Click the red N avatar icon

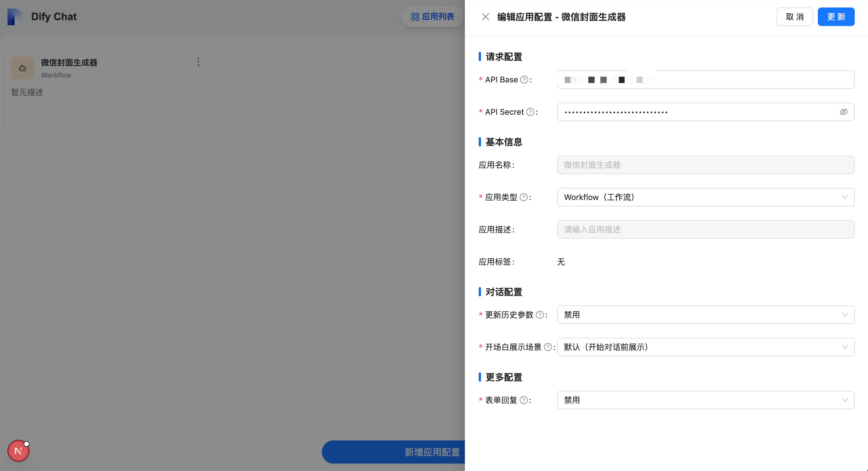18,451
